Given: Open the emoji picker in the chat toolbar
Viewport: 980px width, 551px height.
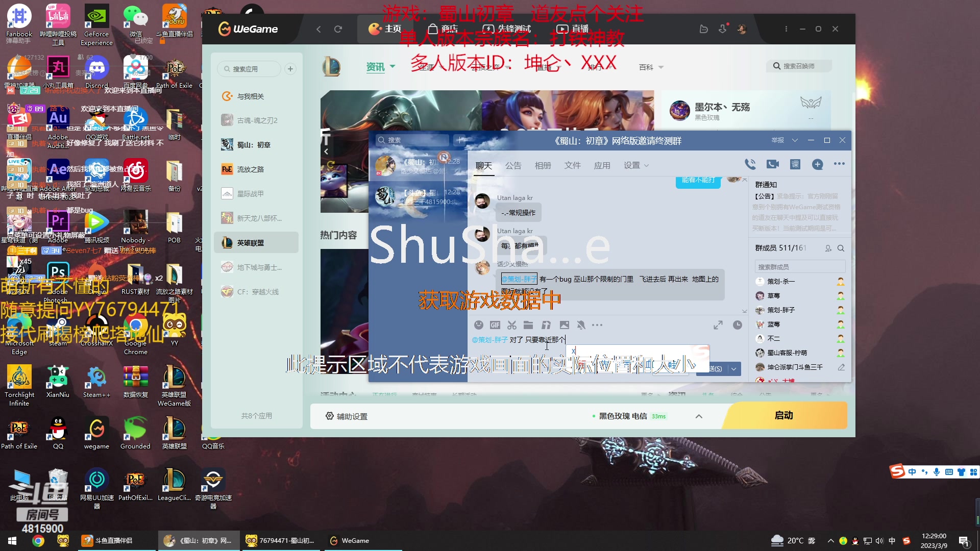Looking at the screenshot, I should click(x=479, y=325).
